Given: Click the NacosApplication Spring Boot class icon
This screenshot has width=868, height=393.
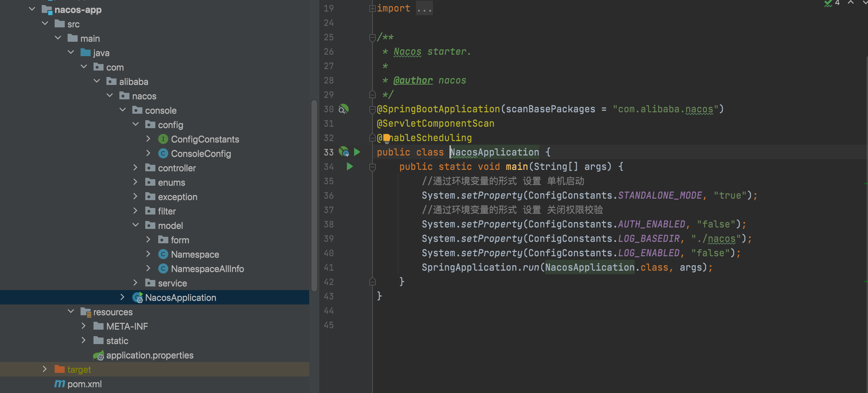Looking at the screenshot, I should point(138,297).
